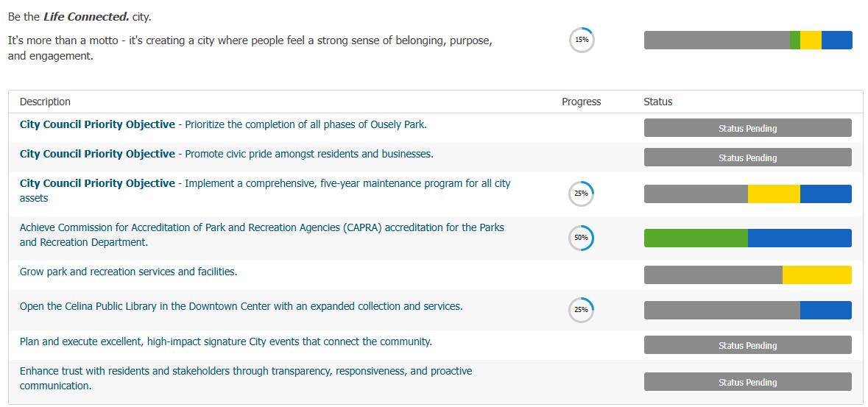The height and width of the screenshot is (407, 868).
Task: Open the grow park and recreation services link
Action: 128,272
